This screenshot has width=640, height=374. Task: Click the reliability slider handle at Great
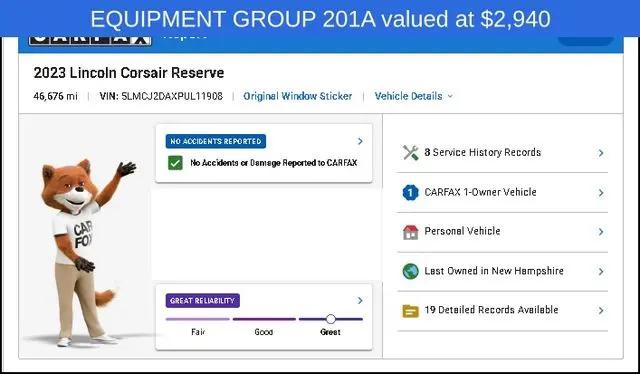[331, 319]
